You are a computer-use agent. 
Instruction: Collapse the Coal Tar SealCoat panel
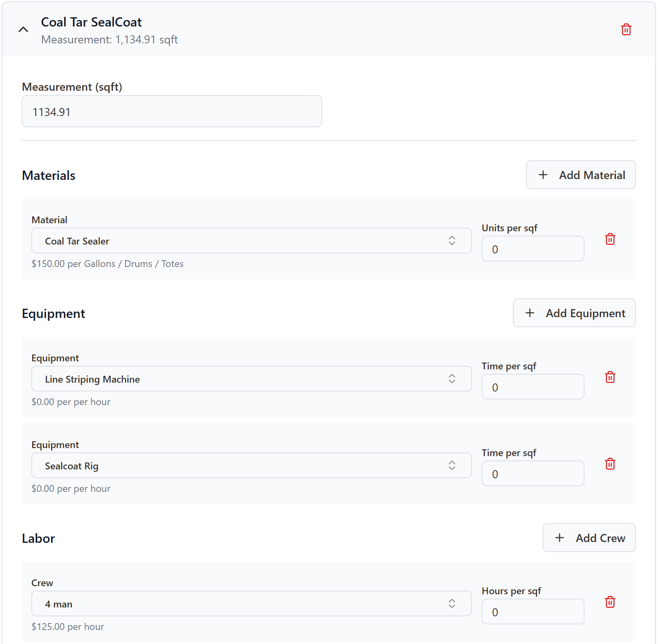[x=23, y=29]
